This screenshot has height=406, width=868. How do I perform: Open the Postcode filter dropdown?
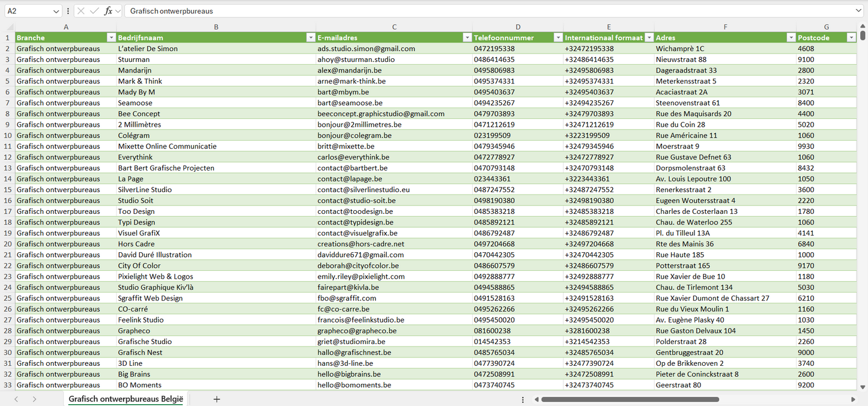pos(851,38)
